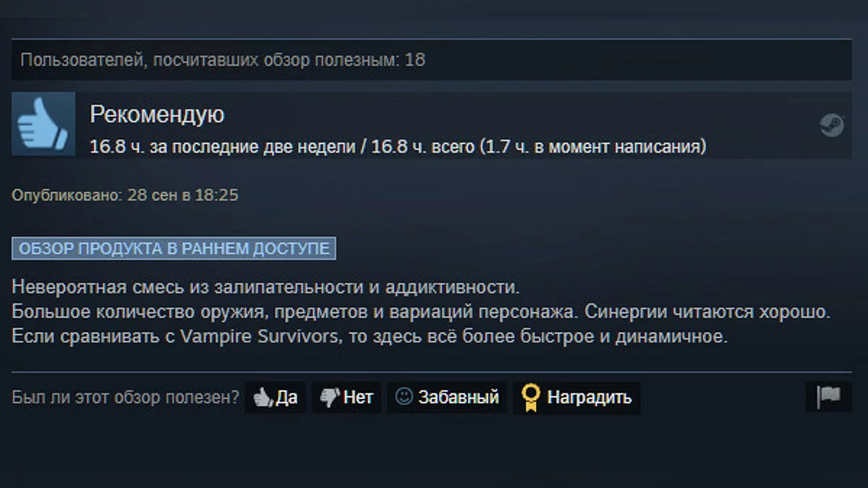
Task: Mark the review helpful with Да
Action: pyautogui.click(x=275, y=398)
